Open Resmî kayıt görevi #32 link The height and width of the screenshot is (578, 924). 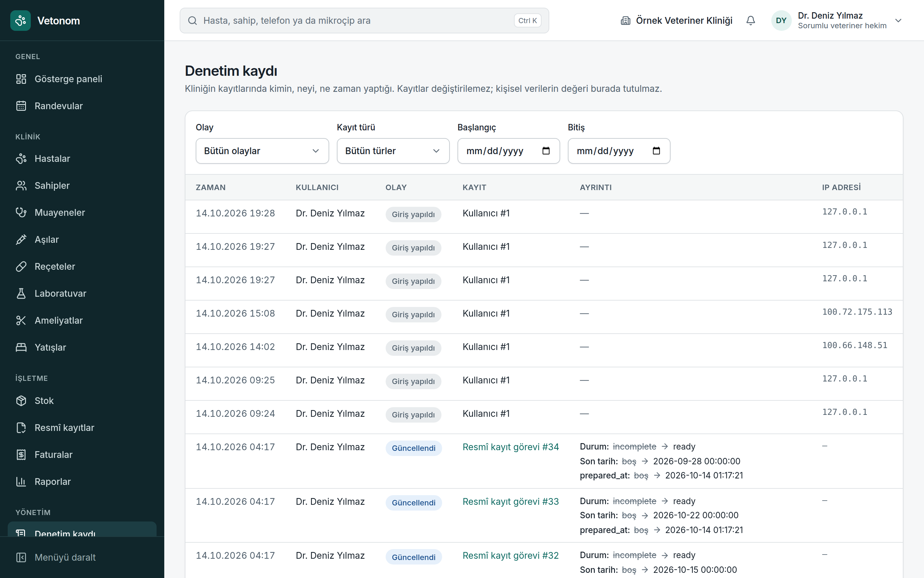510,555
